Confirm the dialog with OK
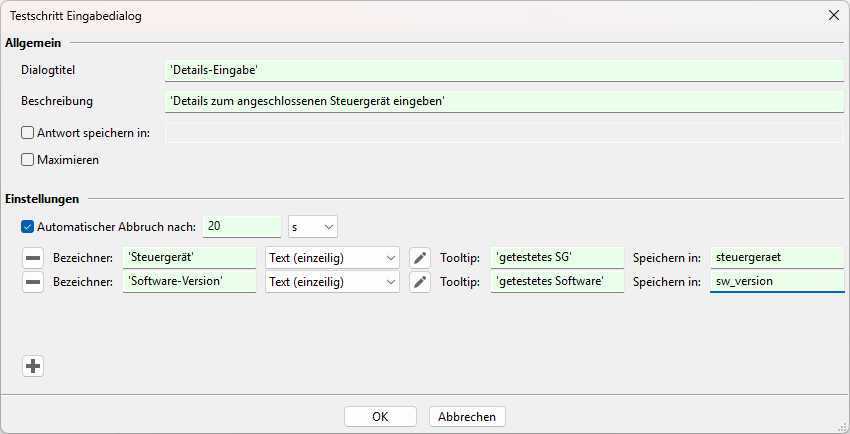 pos(380,417)
